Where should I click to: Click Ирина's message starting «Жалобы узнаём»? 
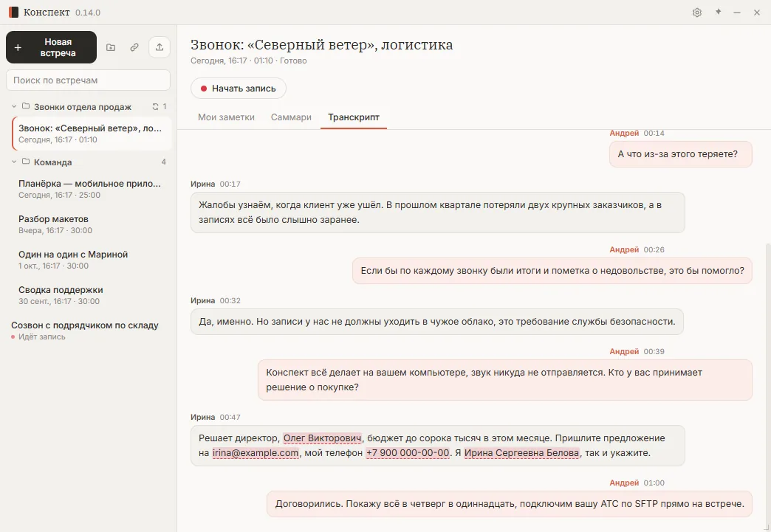click(x=438, y=213)
